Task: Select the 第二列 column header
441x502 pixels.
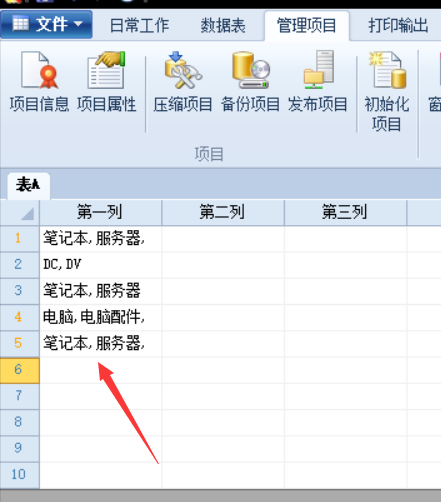Action: 223,213
